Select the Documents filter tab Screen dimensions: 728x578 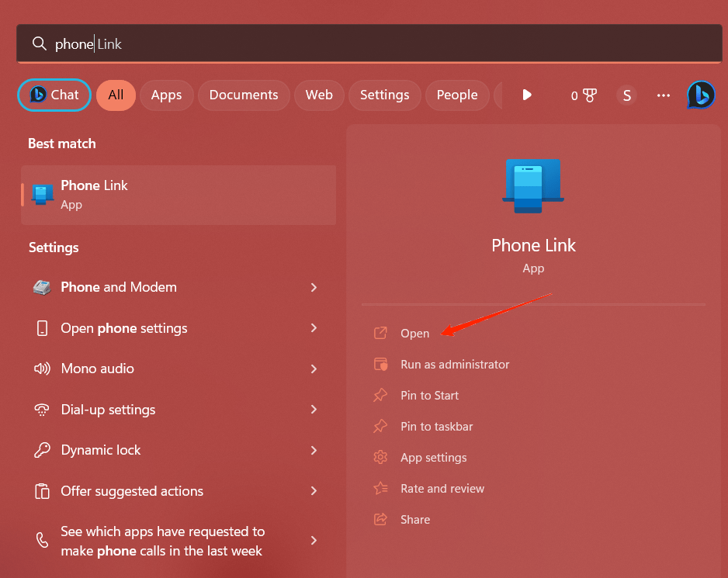243,95
